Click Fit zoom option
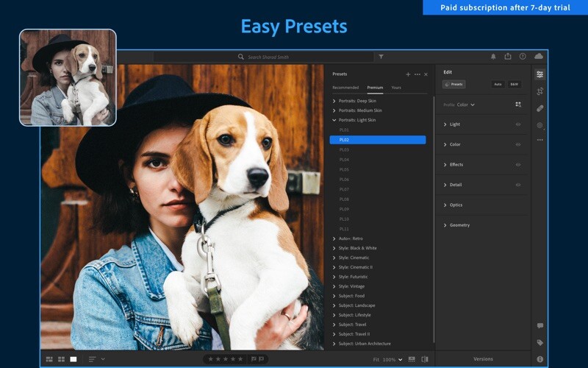This screenshot has width=588, height=368. (376, 359)
